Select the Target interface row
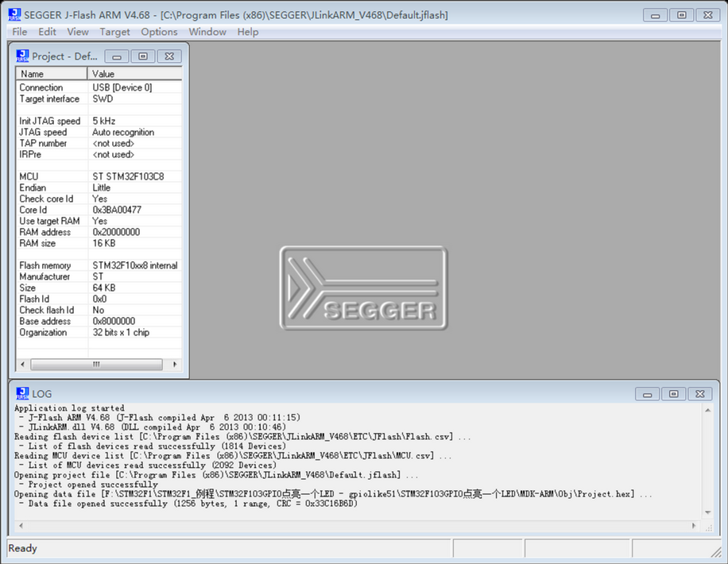This screenshot has height=564, width=728. 49,99
